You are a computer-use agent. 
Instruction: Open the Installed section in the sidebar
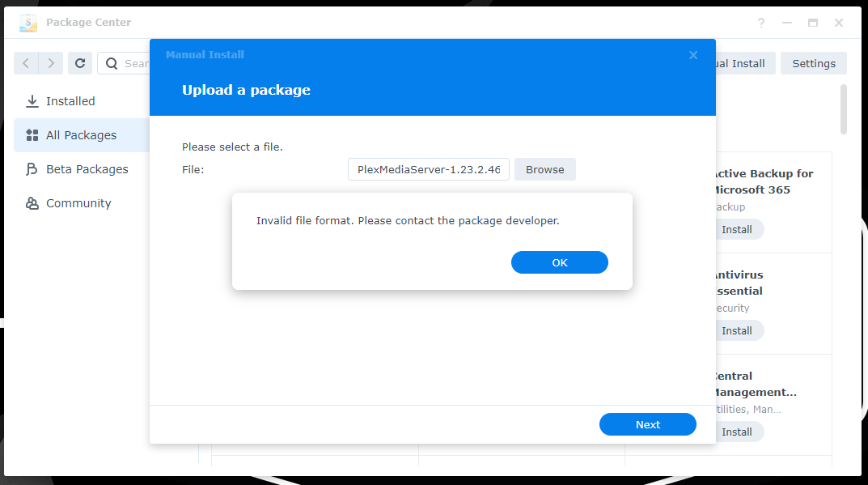click(x=70, y=101)
